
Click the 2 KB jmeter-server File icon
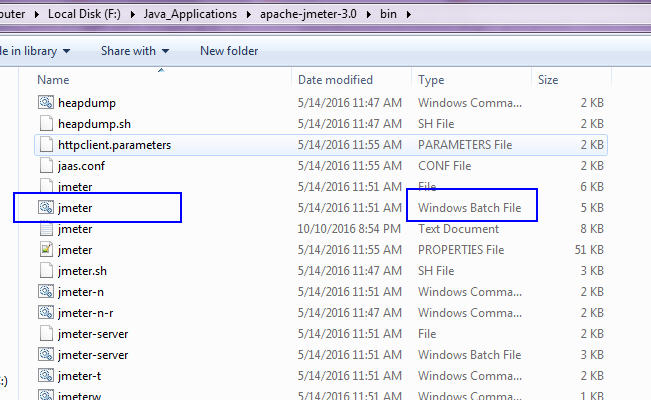tap(46, 334)
